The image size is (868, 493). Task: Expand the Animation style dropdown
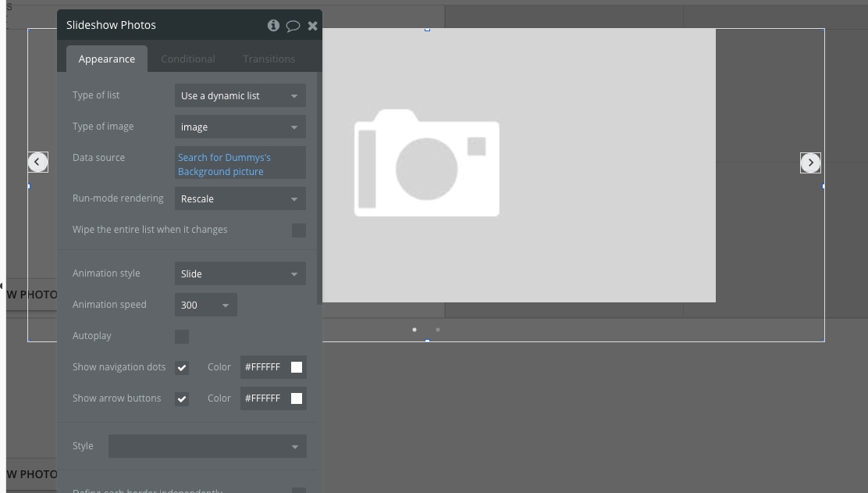point(240,274)
